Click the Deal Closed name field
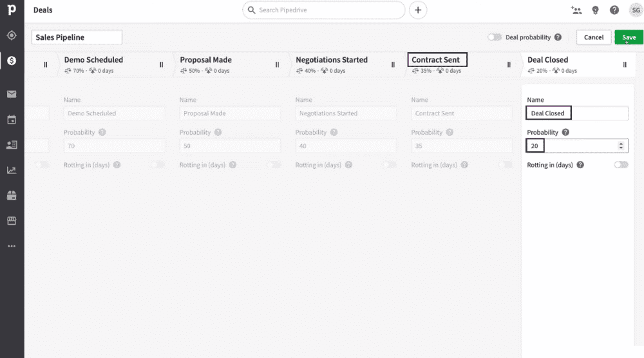644x358 pixels. pos(577,113)
